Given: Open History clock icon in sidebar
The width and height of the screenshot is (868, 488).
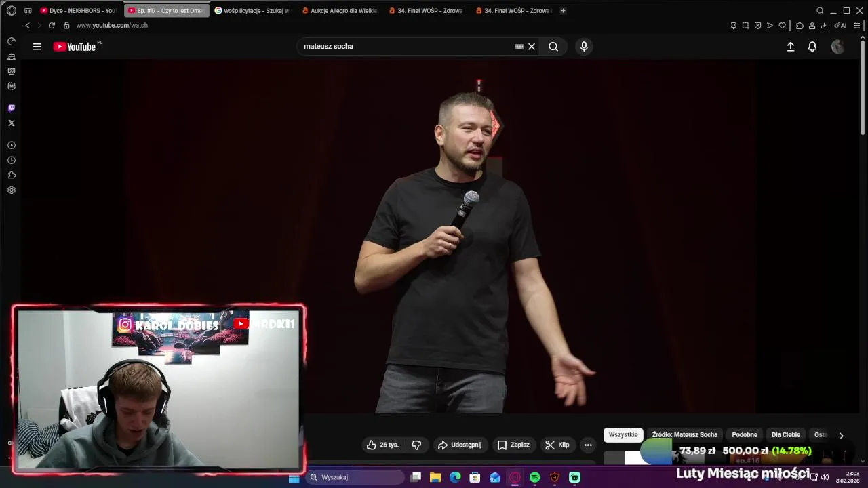Looking at the screenshot, I should 12,161.
